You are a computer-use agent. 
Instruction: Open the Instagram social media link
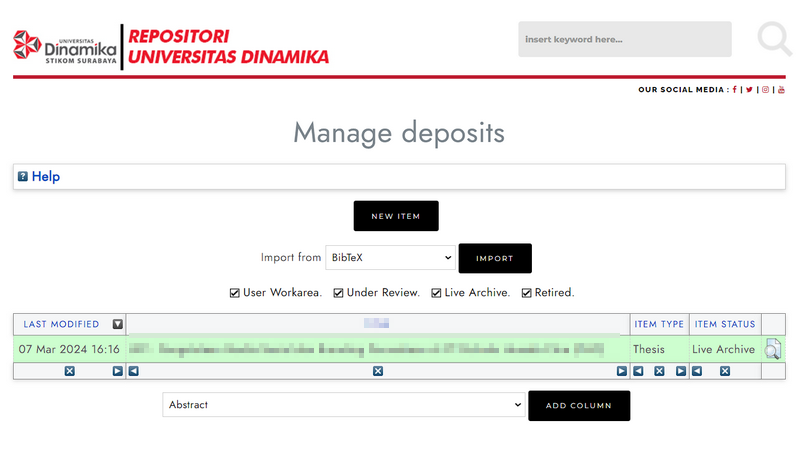pos(766,90)
